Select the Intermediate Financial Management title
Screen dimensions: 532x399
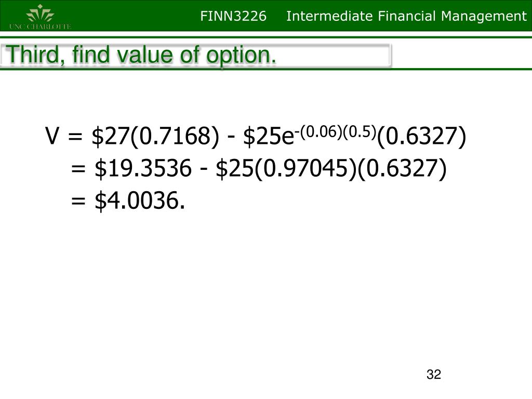click(x=406, y=16)
